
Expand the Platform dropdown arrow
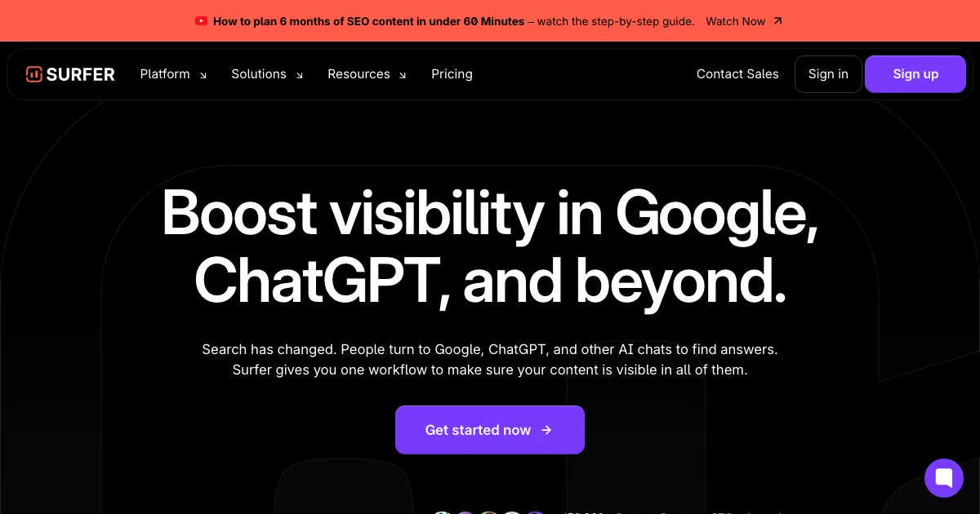(x=203, y=75)
